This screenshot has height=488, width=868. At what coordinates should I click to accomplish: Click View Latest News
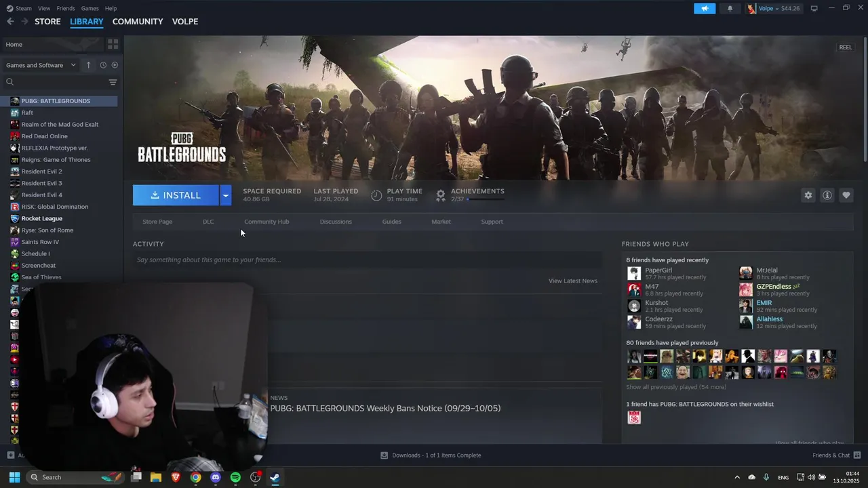(x=573, y=281)
